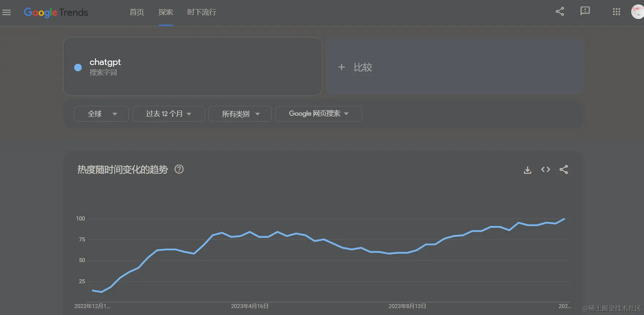Share the interest over time chart

564,169
